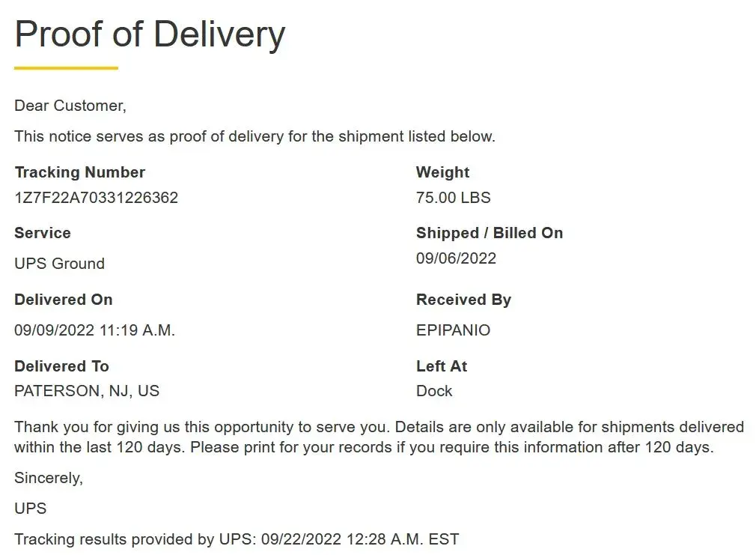Click the Proof of Delivery heading
Image resolution: width=756 pixels, height=555 pixels.
click(150, 34)
